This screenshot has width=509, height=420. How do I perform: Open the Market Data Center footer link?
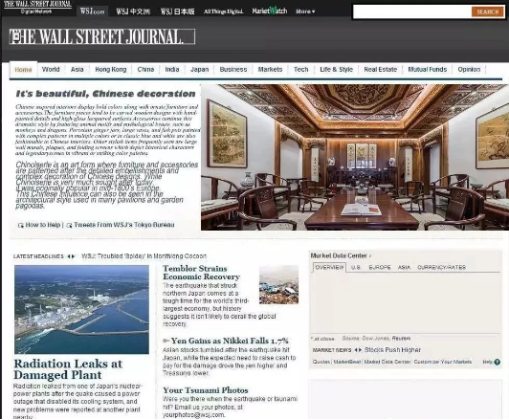click(387, 362)
